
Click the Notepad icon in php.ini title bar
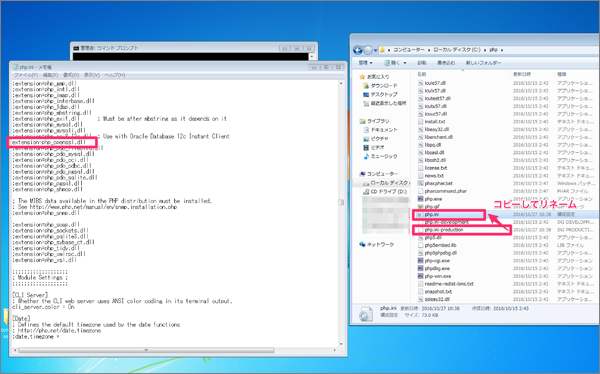[x=15, y=67]
